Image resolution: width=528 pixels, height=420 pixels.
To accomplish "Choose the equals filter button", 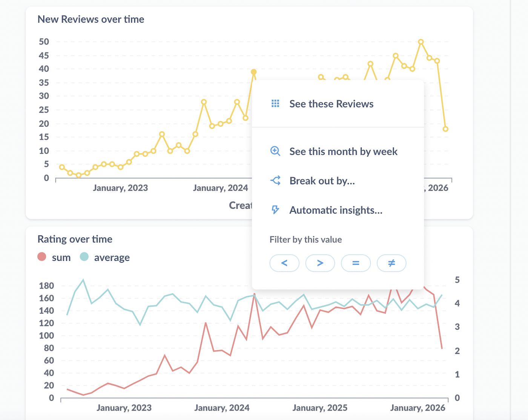I will pos(356,263).
